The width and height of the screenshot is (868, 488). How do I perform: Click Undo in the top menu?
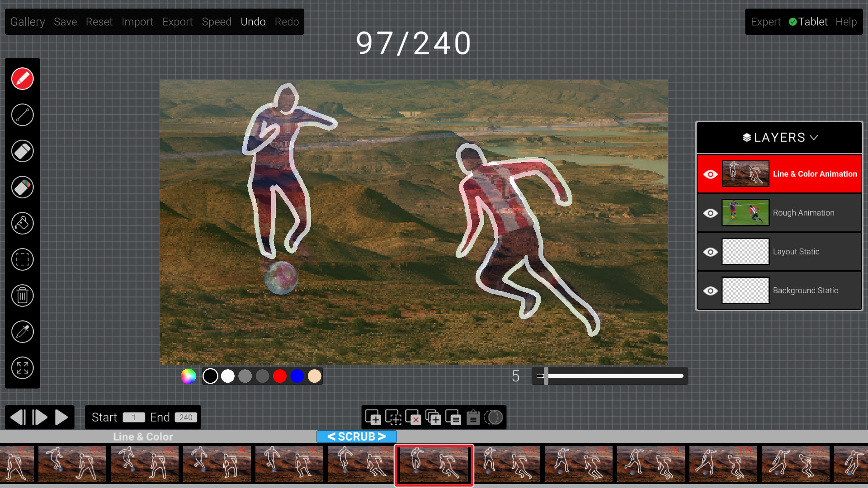pyautogui.click(x=253, y=22)
